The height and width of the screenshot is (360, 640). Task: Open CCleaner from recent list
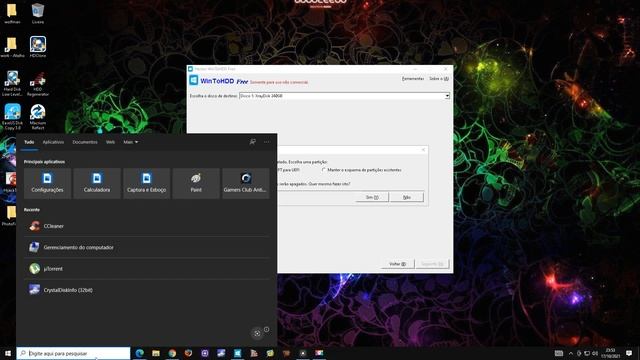pos(147,226)
